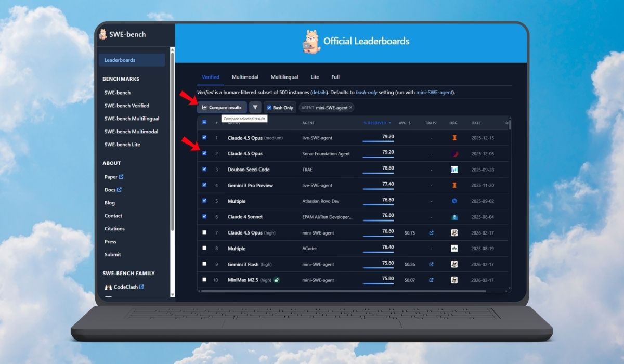Viewport: 624px width, 364px height.
Task: Uncheck the Gemini 3 Pro Preview checkbox
Action: (x=204, y=185)
